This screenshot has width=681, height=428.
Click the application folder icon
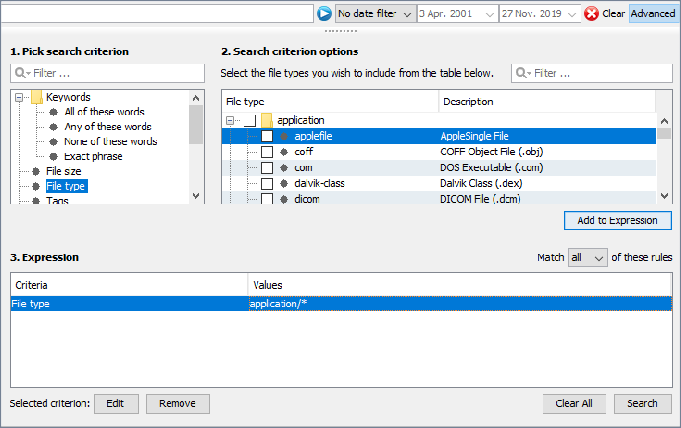point(267,120)
